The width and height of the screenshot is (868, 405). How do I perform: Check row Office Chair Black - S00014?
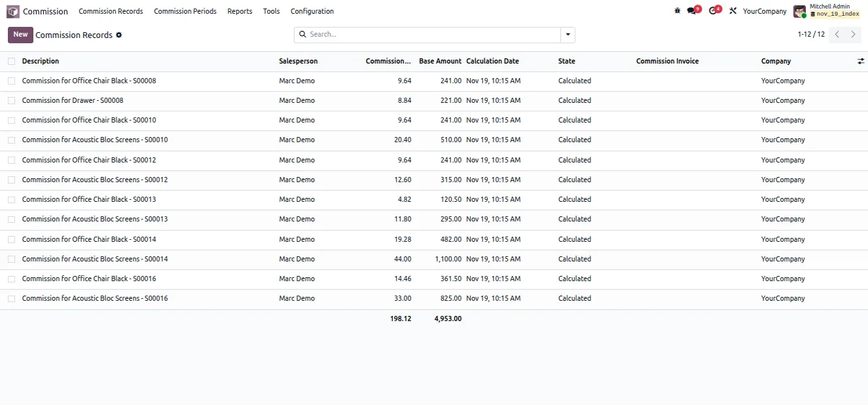(x=11, y=239)
